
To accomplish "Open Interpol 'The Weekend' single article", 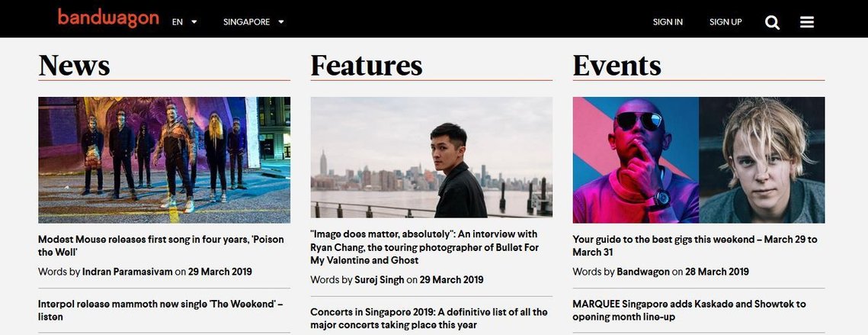I will (x=161, y=311).
